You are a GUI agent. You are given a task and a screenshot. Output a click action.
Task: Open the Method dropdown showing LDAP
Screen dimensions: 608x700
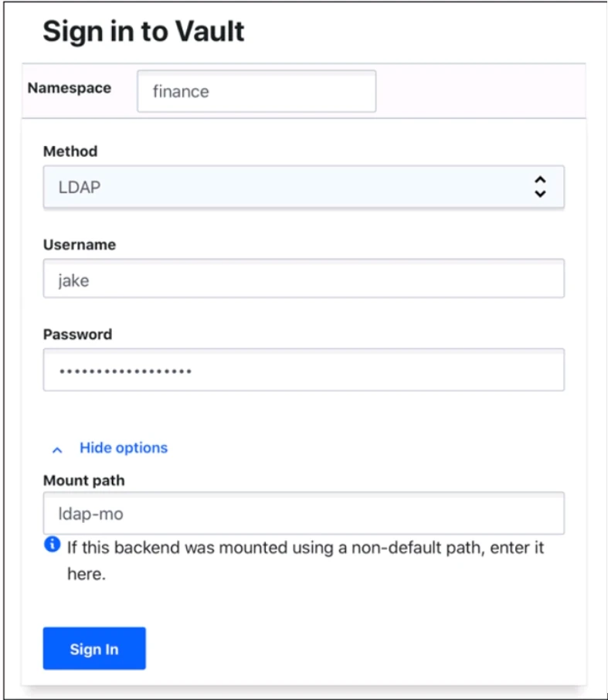point(303,186)
